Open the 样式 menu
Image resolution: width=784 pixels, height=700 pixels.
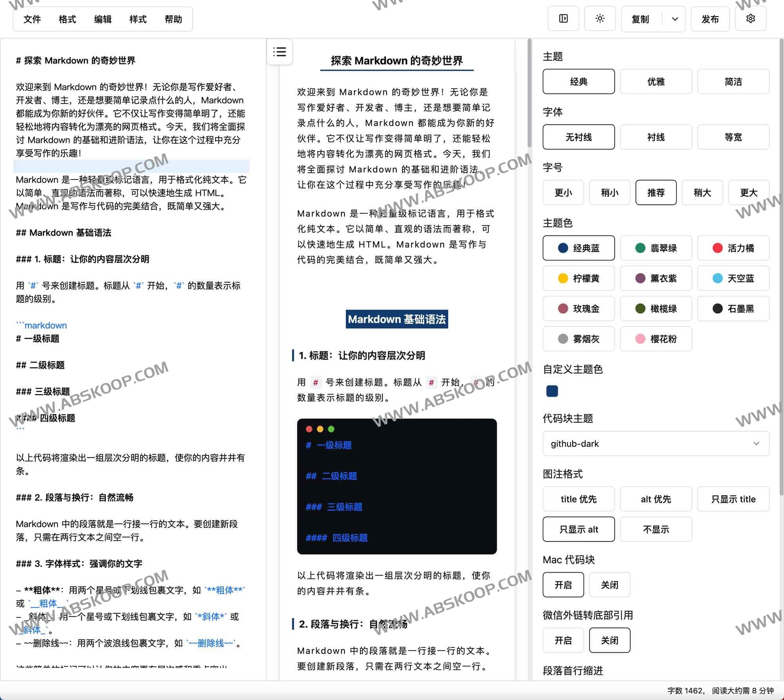click(138, 19)
